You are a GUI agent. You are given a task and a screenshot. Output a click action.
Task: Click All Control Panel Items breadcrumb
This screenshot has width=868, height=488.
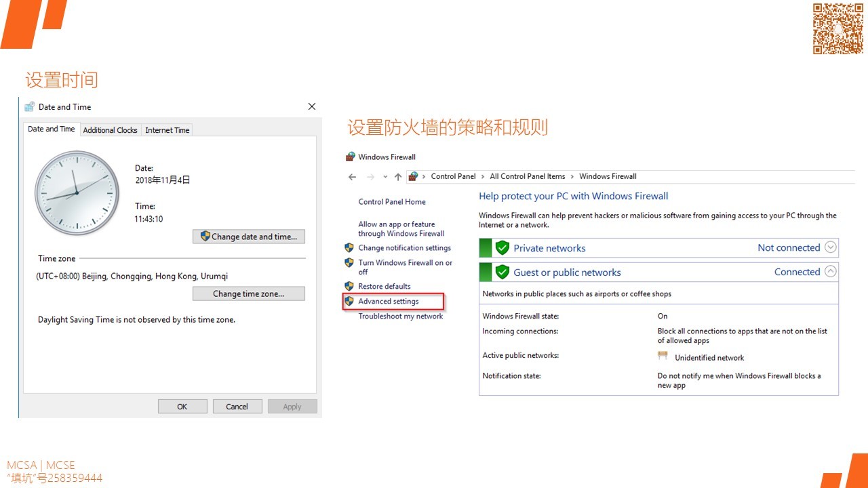tap(528, 176)
